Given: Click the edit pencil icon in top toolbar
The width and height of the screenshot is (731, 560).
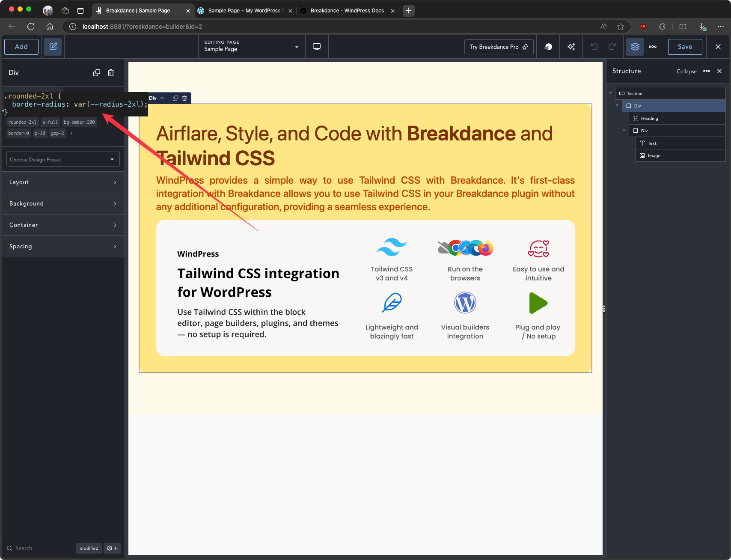Looking at the screenshot, I should (x=53, y=47).
